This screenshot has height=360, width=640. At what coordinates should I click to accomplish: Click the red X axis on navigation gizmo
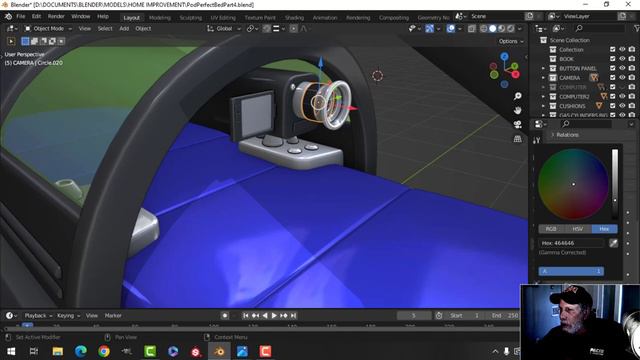tap(516, 74)
